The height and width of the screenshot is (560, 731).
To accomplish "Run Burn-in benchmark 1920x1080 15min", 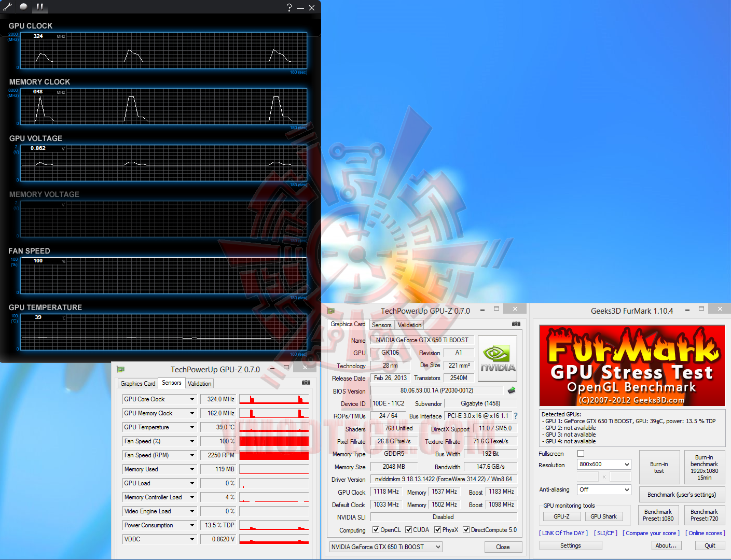I will pos(705,468).
